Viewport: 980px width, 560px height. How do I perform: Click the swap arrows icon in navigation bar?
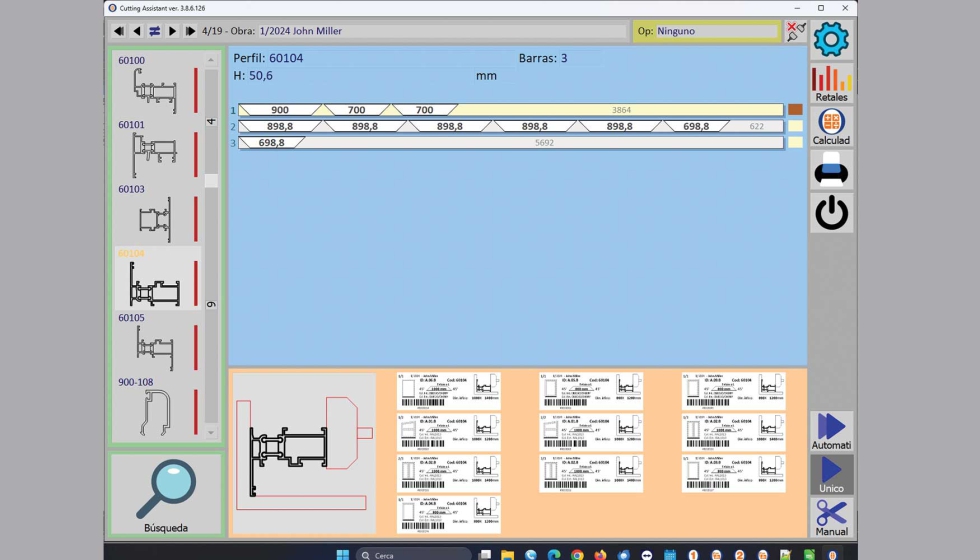click(155, 31)
